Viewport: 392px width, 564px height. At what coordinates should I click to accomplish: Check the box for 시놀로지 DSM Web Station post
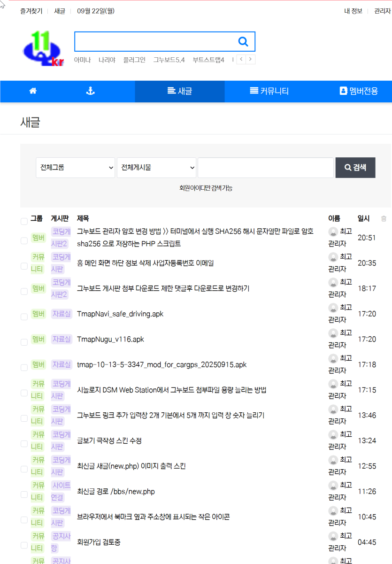24,393
